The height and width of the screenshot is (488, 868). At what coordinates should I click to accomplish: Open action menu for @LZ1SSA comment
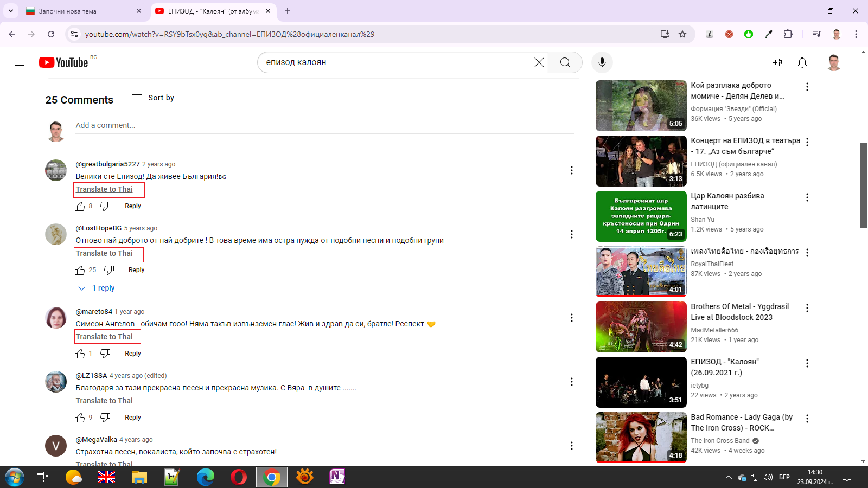571,382
